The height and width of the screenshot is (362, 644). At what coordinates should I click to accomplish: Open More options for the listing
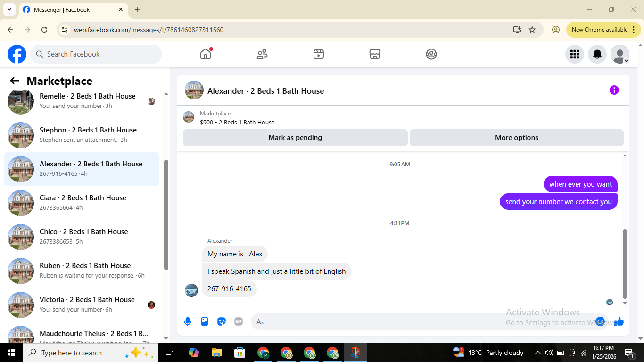[x=517, y=138]
